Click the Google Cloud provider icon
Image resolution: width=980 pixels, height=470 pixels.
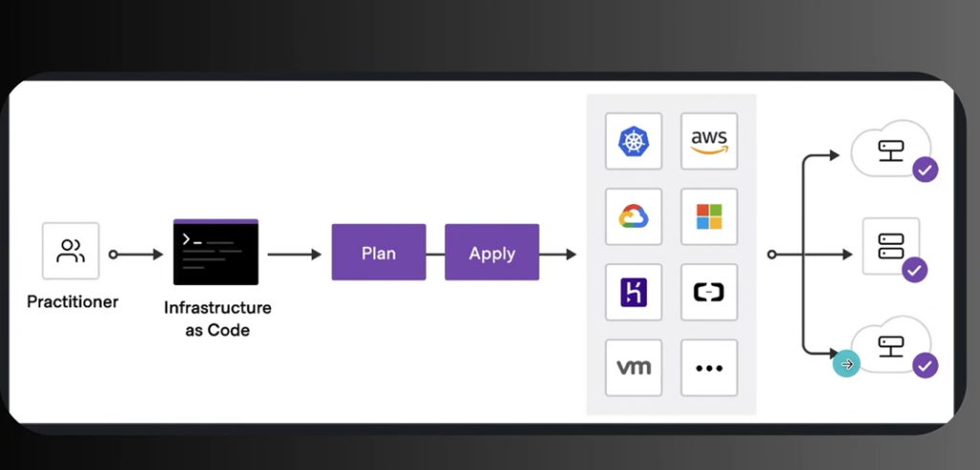[634, 217]
